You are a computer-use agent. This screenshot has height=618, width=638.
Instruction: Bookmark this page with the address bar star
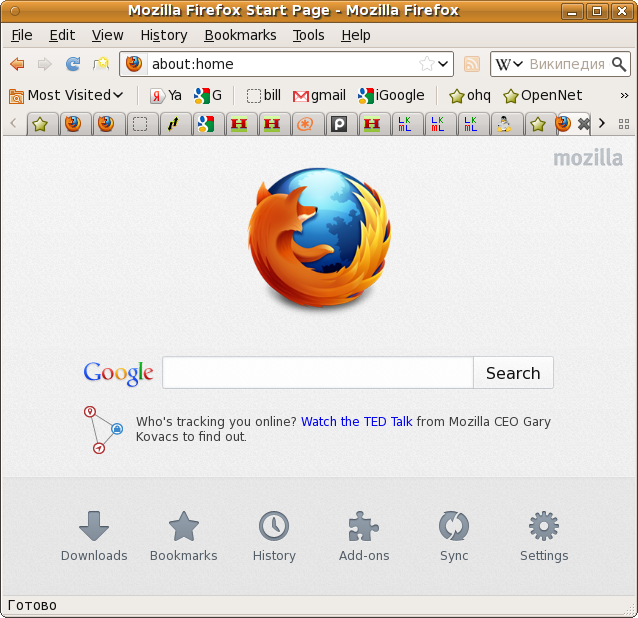[x=426, y=64]
